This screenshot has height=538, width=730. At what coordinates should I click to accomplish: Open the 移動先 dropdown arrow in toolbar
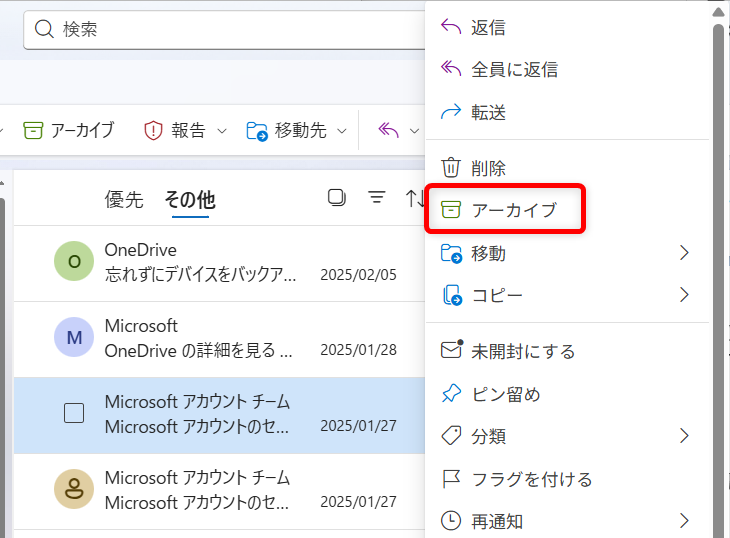(x=342, y=130)
